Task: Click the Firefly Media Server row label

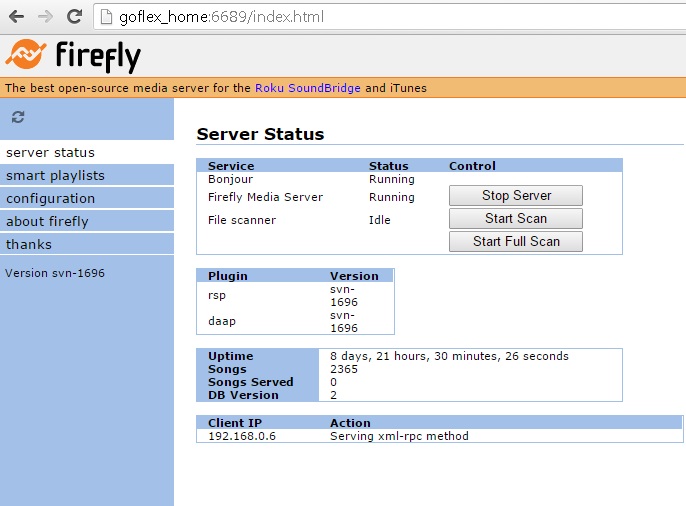Action: coord(265,197)
